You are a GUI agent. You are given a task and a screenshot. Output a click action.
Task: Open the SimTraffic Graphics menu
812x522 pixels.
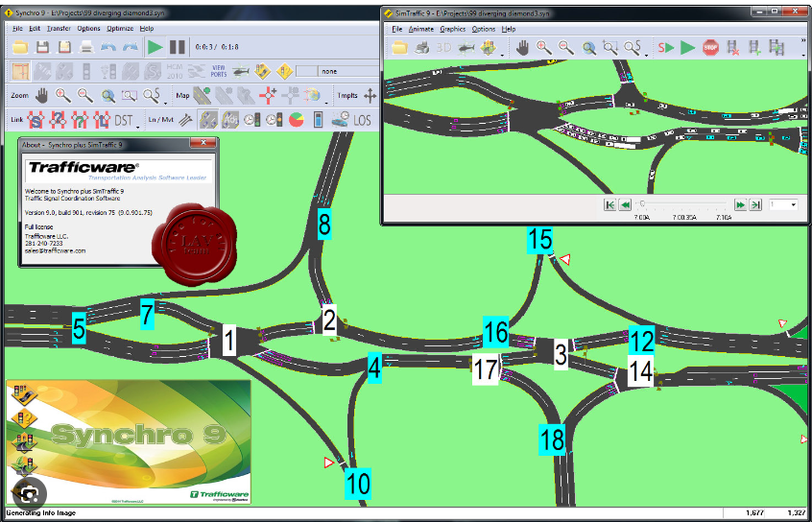pos(453,29)
